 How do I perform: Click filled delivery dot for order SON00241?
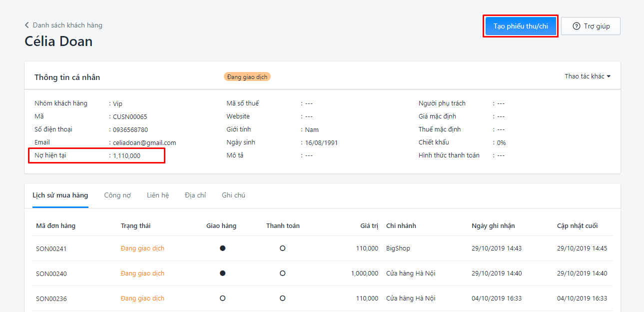tap(222, 248)
